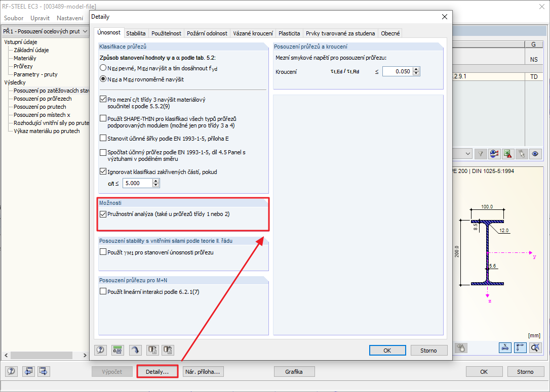Increase the c/t value with up spinner
550x392 pixels.
[156, 181]
